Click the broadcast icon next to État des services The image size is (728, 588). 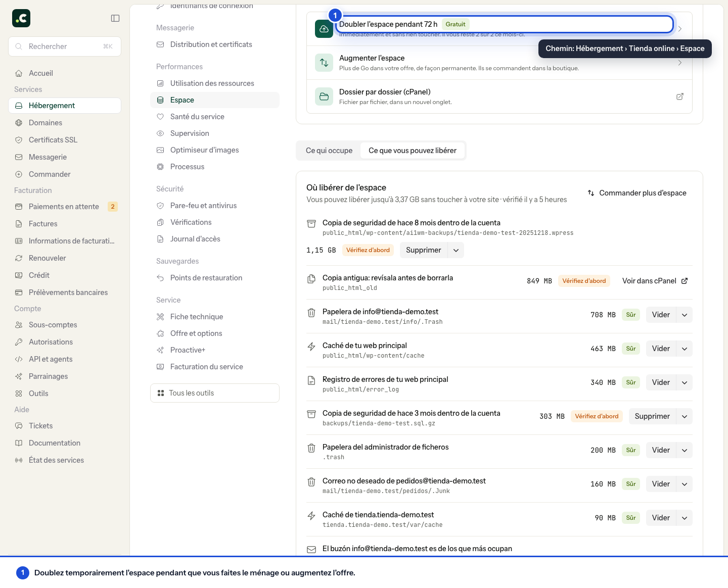pyautogui.click(x=19, y=460)
